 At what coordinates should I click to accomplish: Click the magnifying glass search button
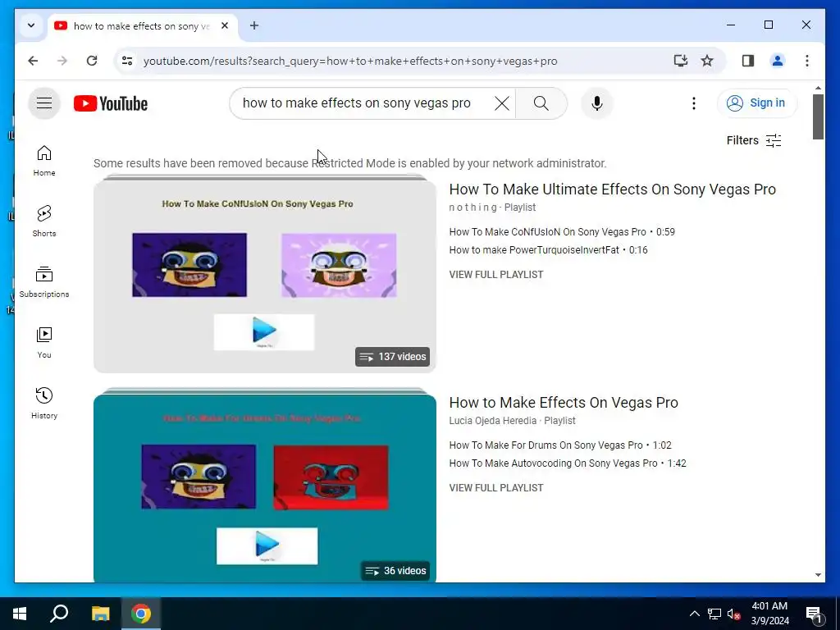[x=541, y=103]
